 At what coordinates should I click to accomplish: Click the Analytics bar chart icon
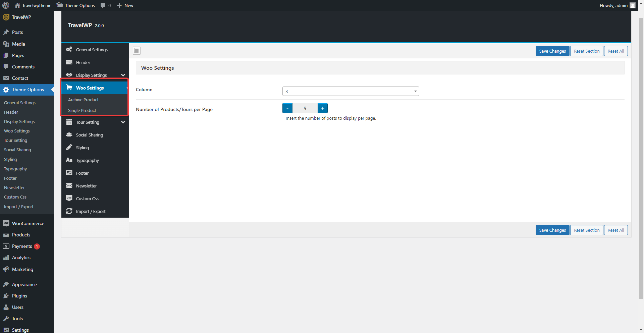point(6,258)
